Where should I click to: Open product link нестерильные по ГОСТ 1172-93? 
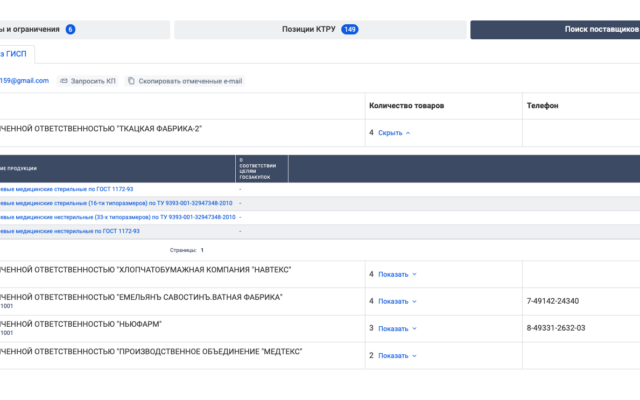coord(70,231)
